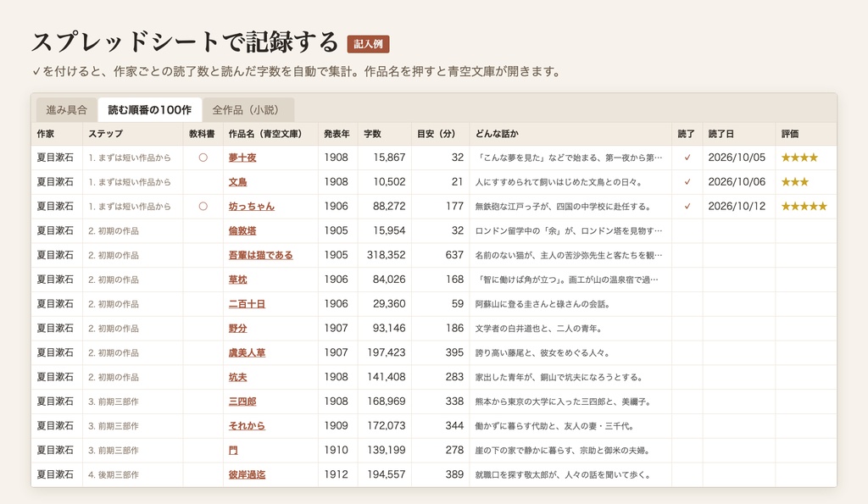The height and width of the screenshot is (504, 868).
Task: Click description 文学者の白井道也と、二人の青年。
Action: tap(538, 328)
